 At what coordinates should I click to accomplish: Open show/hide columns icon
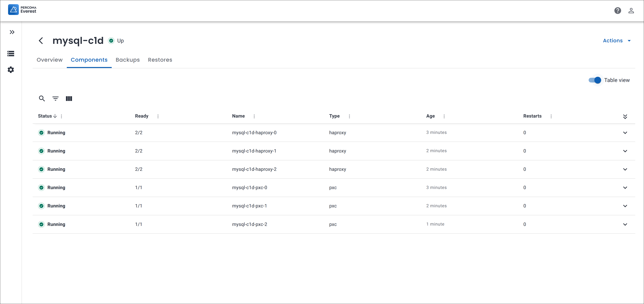click(69, 99)
